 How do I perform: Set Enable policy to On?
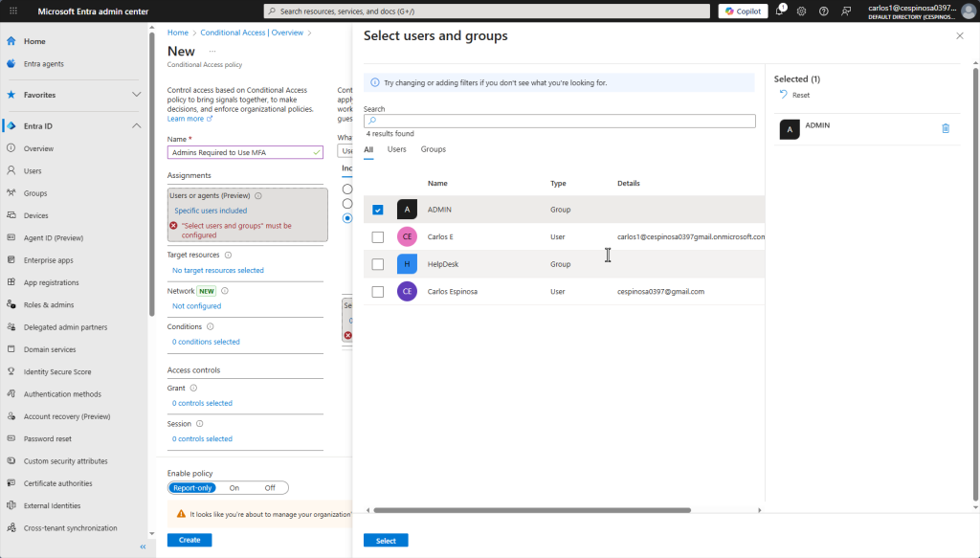tap(234, 487)
